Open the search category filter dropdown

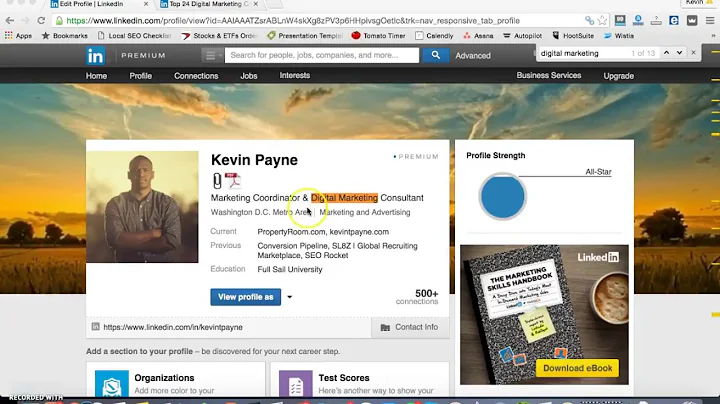point(212,56)
